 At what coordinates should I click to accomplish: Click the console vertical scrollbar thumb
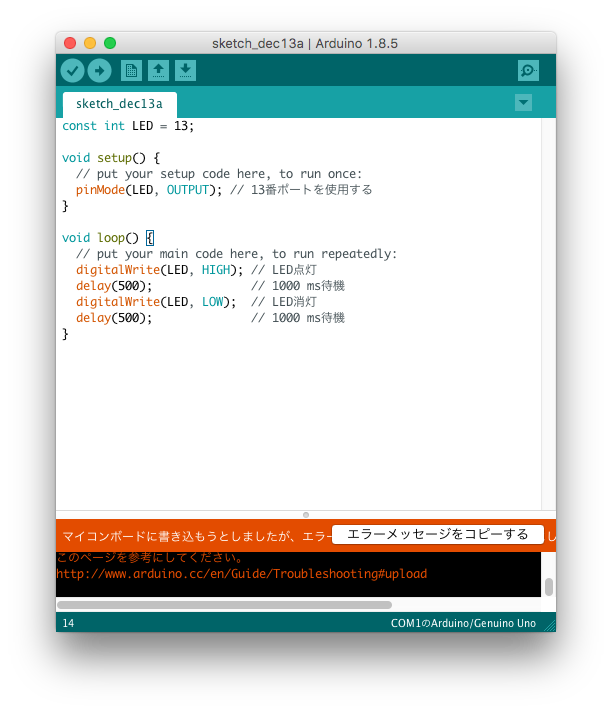548,587
